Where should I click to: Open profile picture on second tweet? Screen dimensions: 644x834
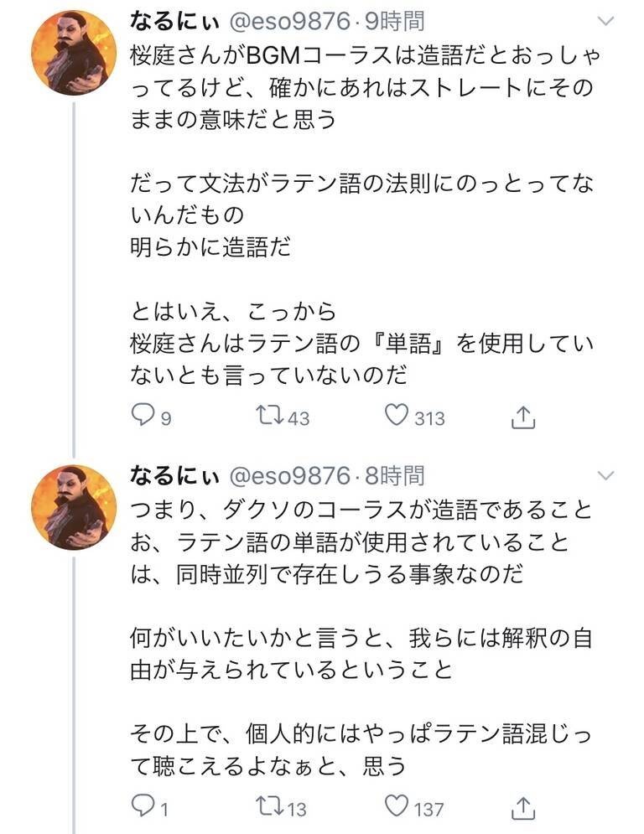pyautogui.click(x=73, y=507)
